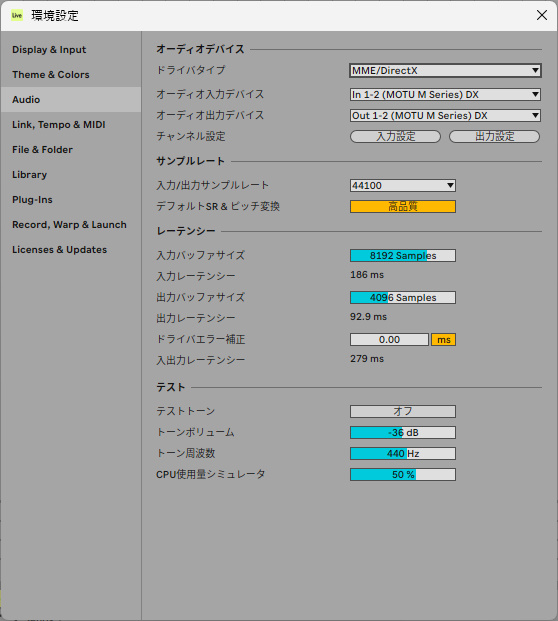Toggle the テストトーン オフ button
Viewport: 558px width, 621px height.
tap(403, 411)
